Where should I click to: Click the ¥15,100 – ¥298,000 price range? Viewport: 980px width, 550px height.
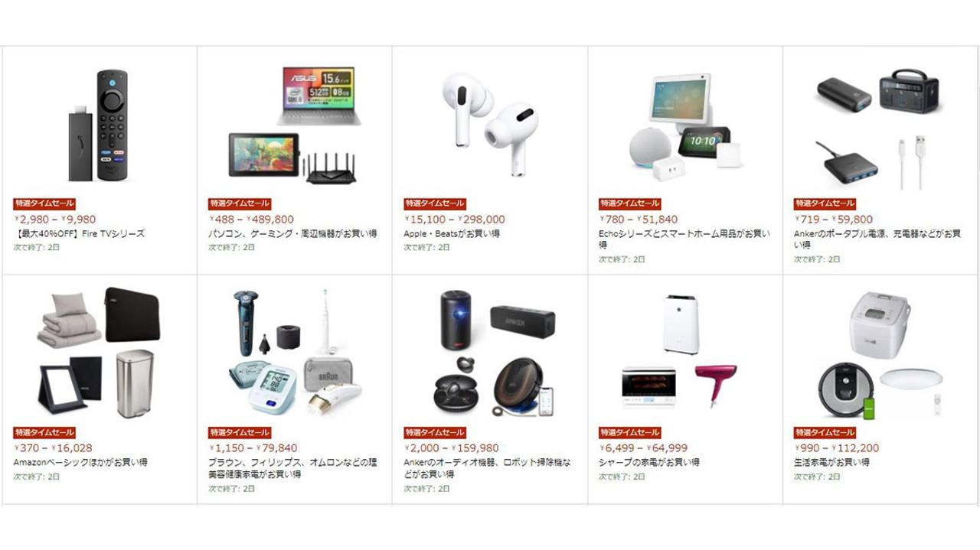click(x=455, y=220)
